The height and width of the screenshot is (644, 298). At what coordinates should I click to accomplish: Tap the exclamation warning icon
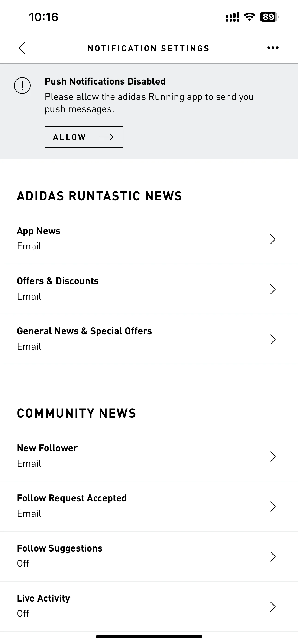(22, 86)
